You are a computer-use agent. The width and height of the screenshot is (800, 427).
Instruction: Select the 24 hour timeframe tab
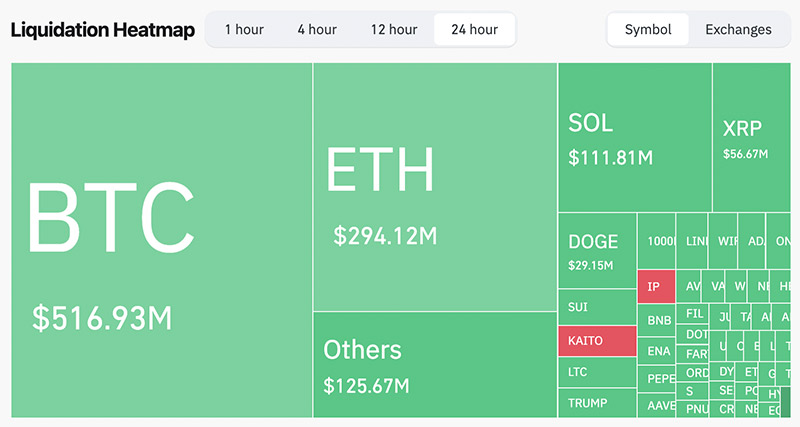(474, 30)
